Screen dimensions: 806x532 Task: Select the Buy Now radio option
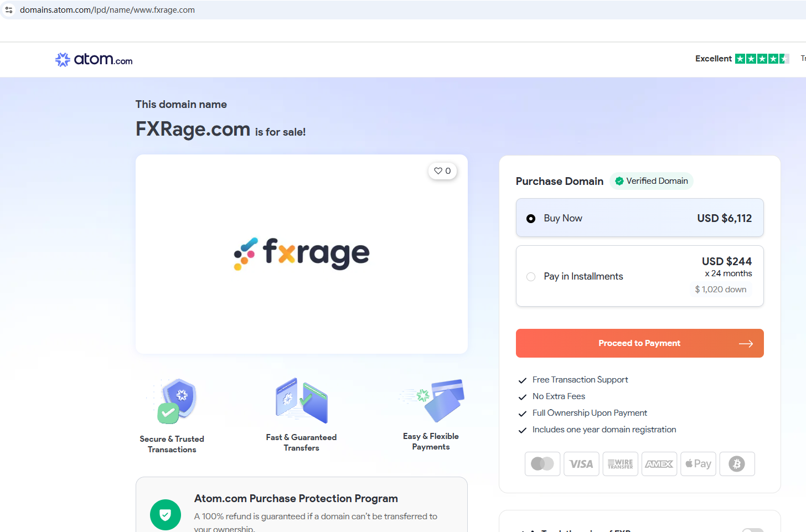(x=531, y=219)
